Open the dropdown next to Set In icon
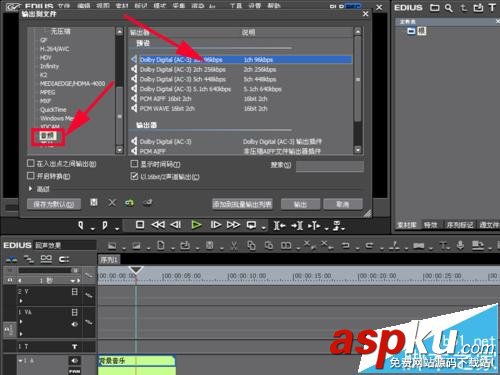Viewport: 500px width, 375px height. 93,229
